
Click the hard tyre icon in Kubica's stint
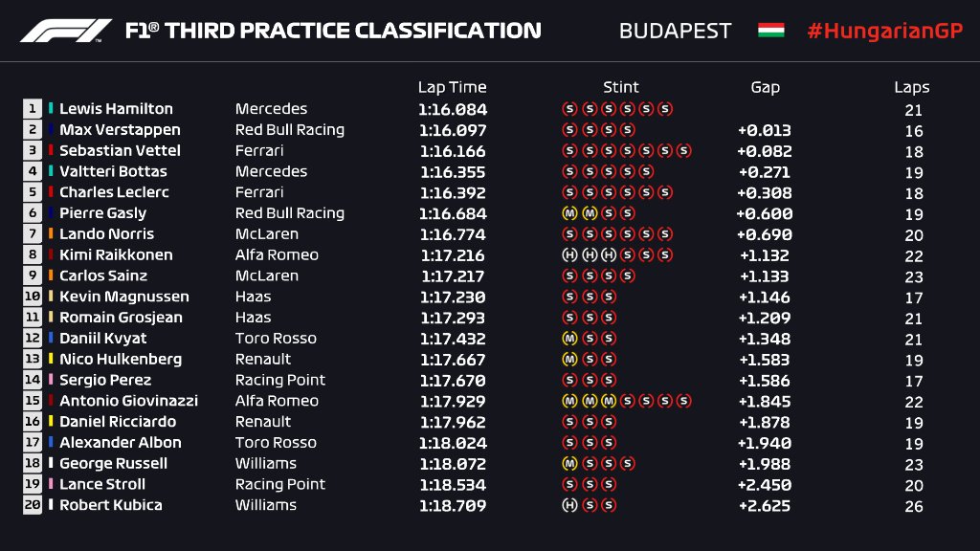click(568, 505)
